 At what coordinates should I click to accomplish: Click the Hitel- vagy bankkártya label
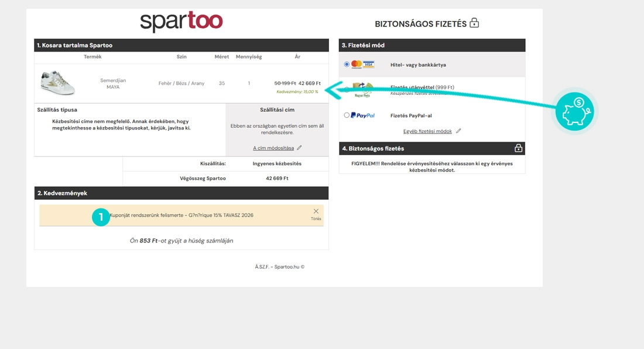(x=418, y=65)
